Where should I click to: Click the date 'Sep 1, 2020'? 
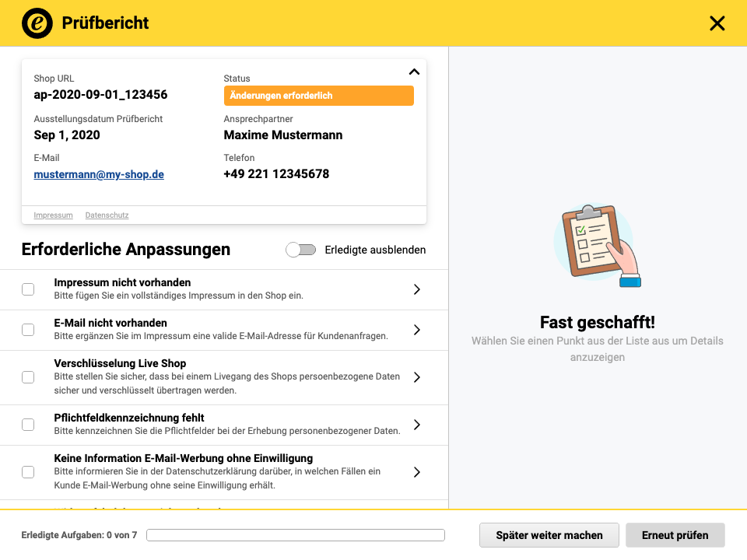click(x=67, y=135)
